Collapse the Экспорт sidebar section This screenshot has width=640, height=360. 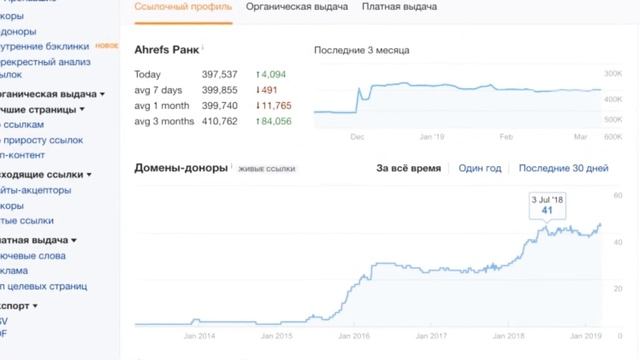(35, 306)
